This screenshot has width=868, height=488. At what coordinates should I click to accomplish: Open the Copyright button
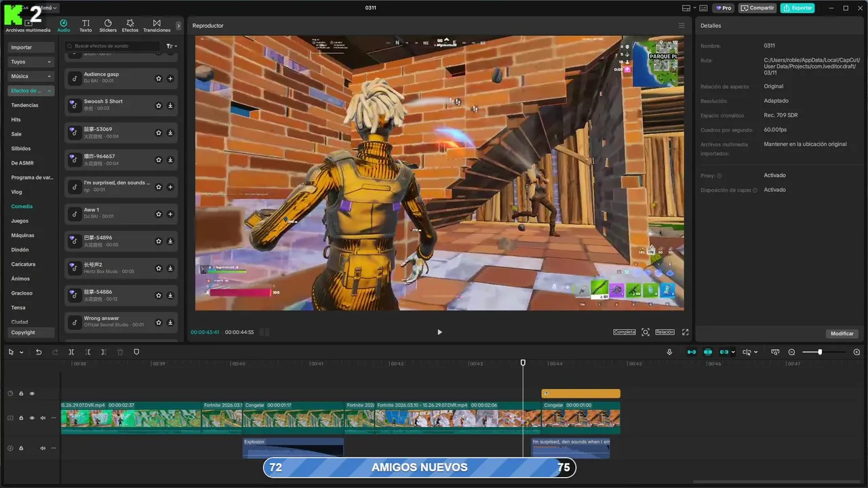tap(31, 332)
